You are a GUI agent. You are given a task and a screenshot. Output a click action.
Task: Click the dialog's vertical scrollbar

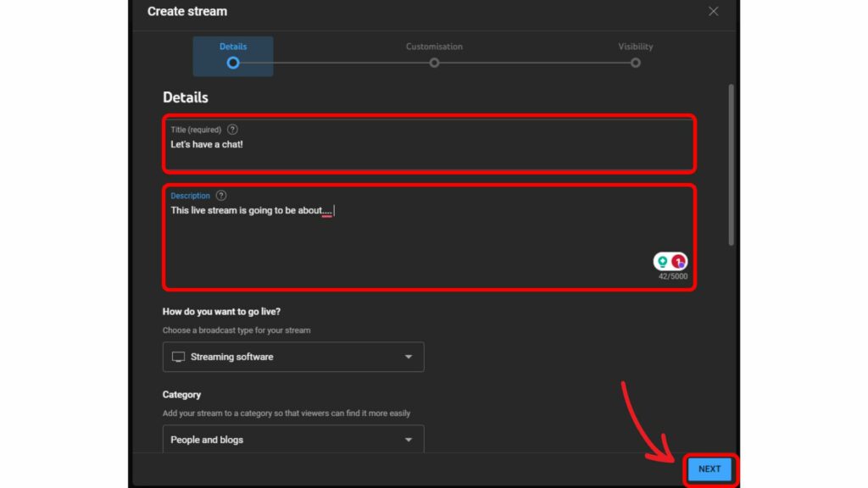[x=731, y=165]
